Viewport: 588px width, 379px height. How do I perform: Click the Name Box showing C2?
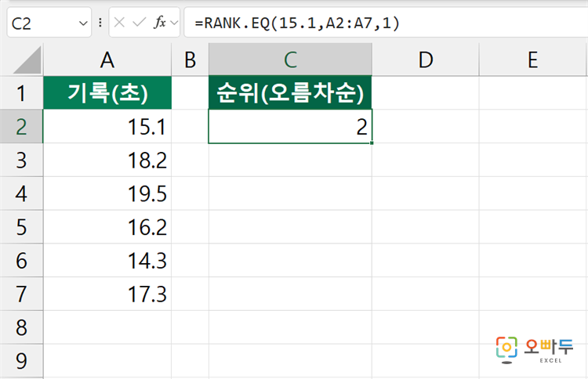tap(49, 23)
